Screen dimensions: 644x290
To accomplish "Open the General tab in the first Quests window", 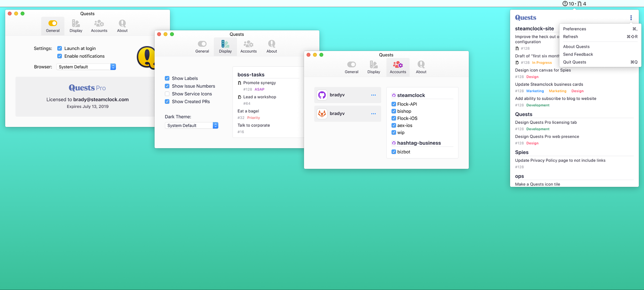I will (53, 26).
